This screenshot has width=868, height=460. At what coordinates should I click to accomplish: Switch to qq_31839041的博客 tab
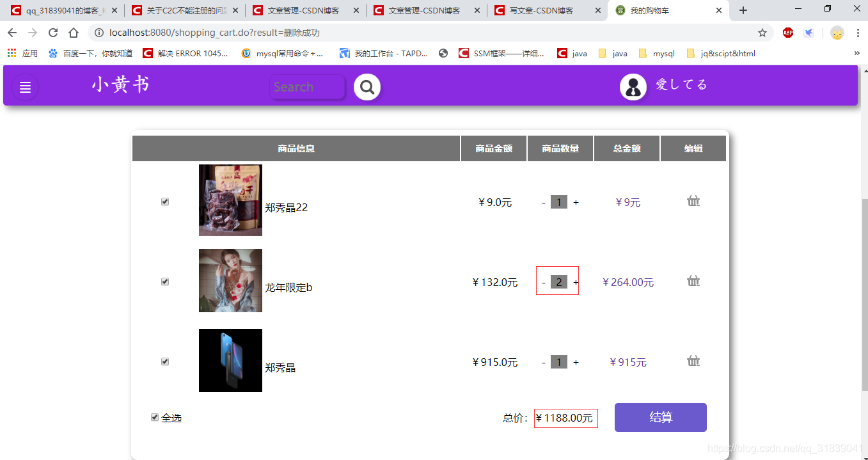pos(64,10)
